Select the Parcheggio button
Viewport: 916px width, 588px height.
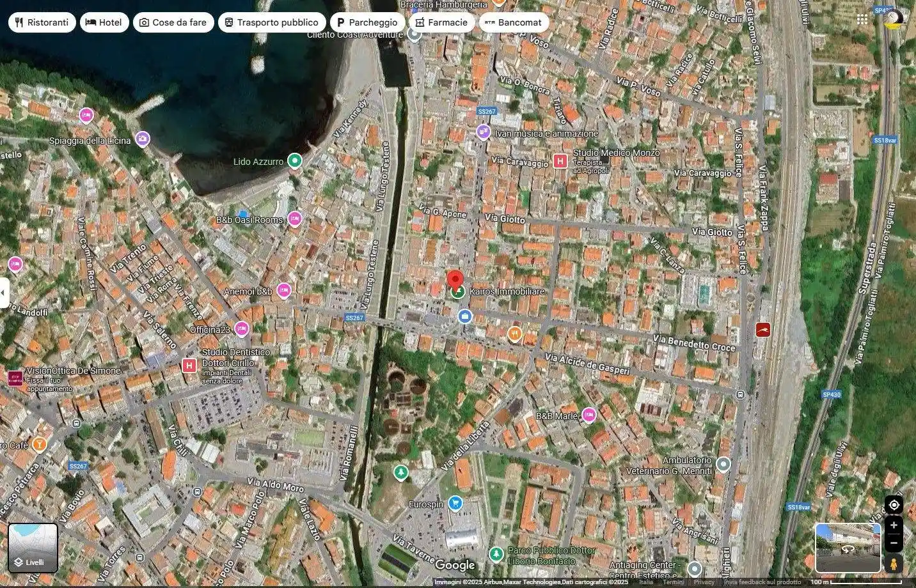click(368, 22)
